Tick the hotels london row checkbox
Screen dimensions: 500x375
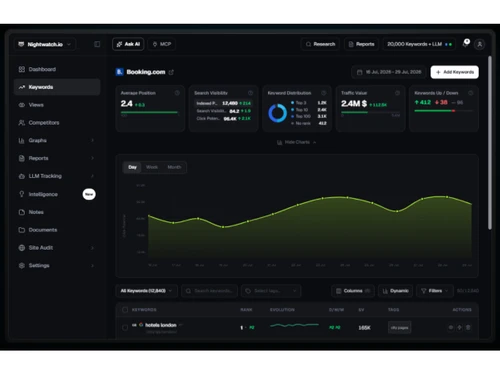(x=125, y=328)
